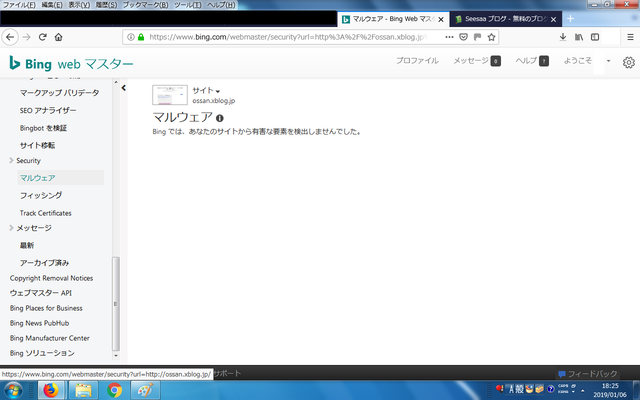Click the ossan.xblog.jp site thumbnail

pyautogui.click(x=170, y=95)
